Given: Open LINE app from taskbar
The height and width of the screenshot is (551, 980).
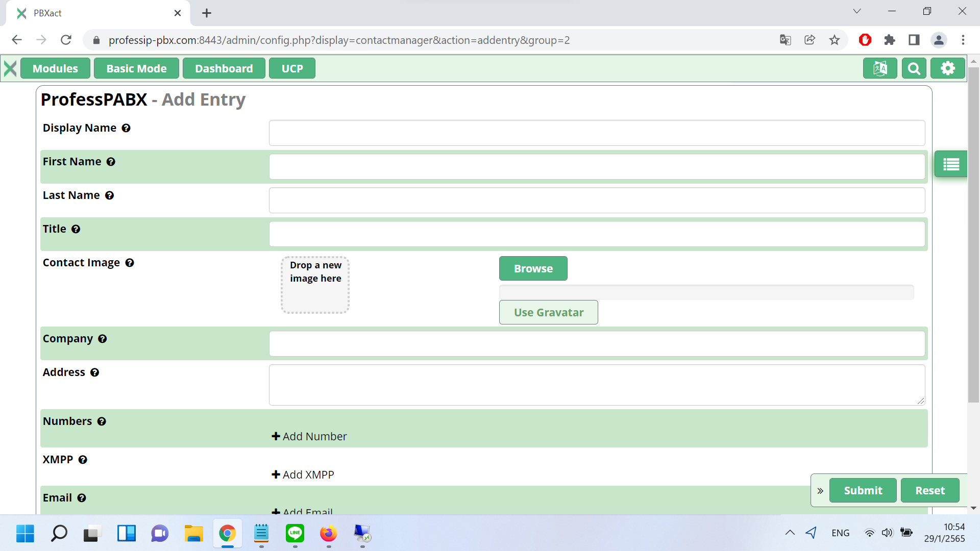Looking at the screenshot, I should 295,534.
